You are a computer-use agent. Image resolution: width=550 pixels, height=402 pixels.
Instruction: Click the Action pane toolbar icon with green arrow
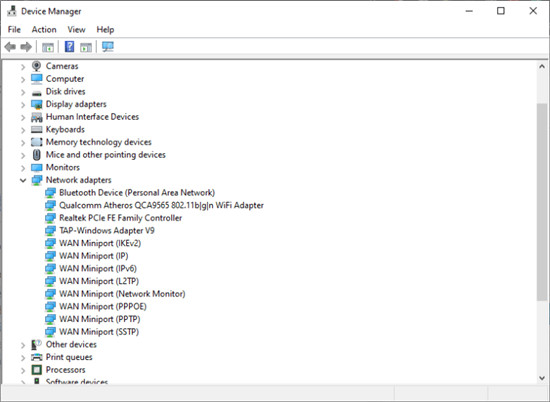86,47
